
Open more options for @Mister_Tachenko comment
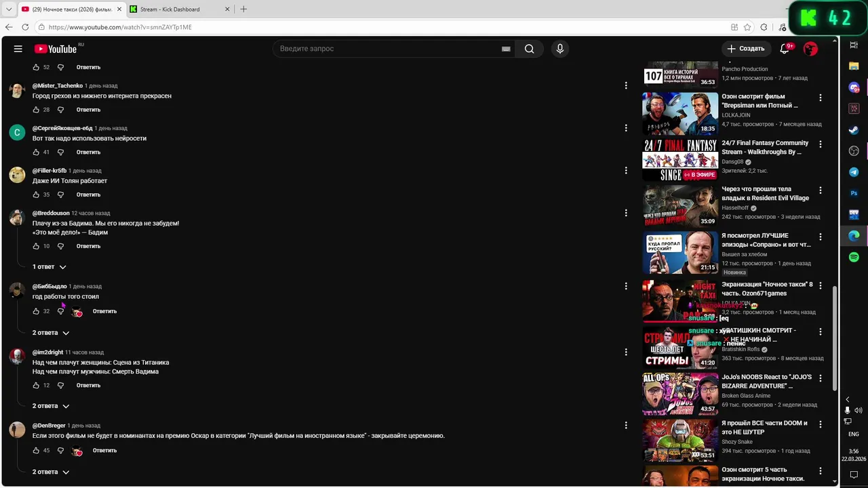coord(626,85)
